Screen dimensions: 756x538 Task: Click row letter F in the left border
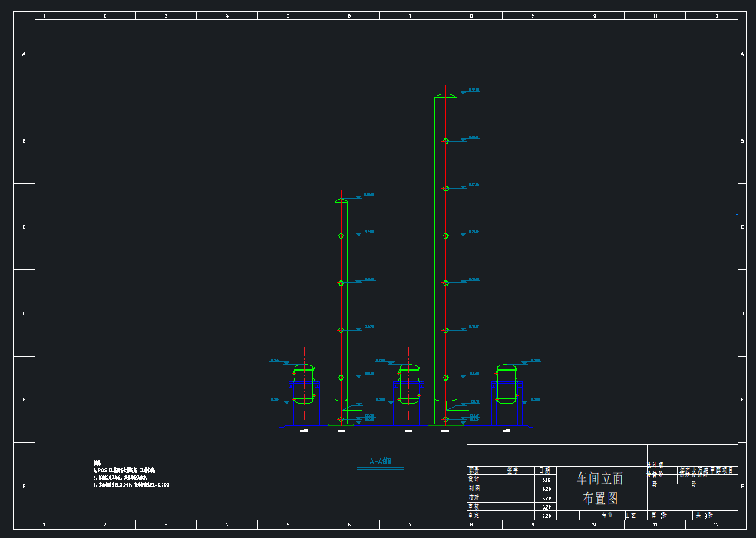[x=24, y=487]
